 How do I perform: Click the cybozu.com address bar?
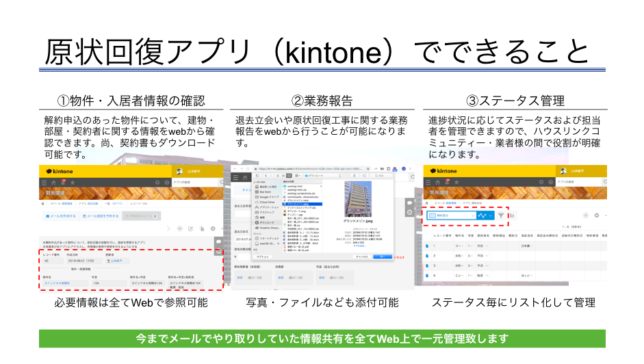tap(309, 169)
